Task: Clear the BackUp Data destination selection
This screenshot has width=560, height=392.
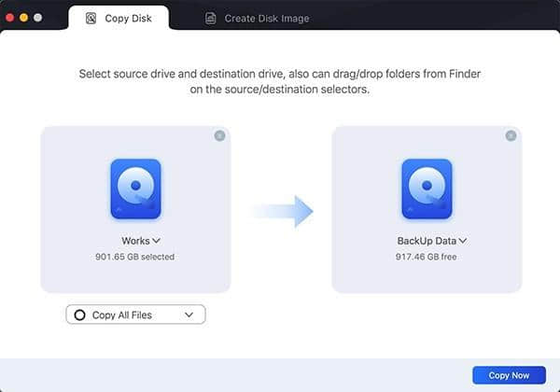Action: point(511,135)
